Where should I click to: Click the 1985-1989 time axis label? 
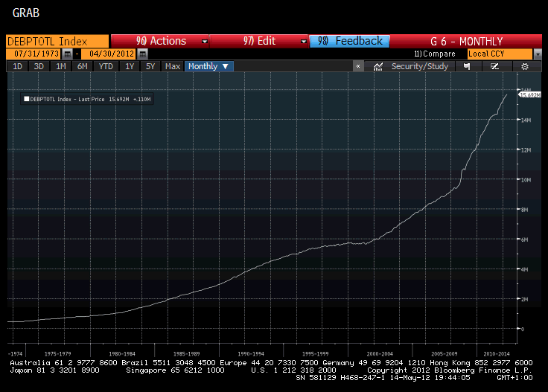(186, 353)
